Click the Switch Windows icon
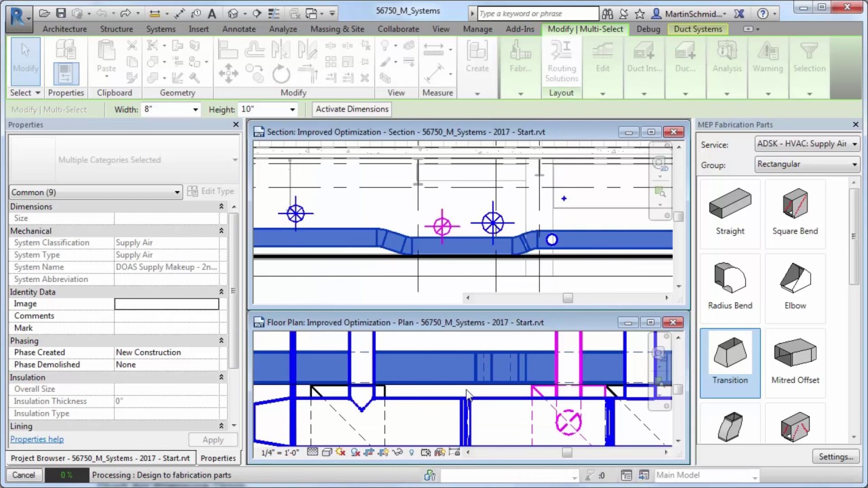Screen dimensions: 868x488 (x=312, y=14)
